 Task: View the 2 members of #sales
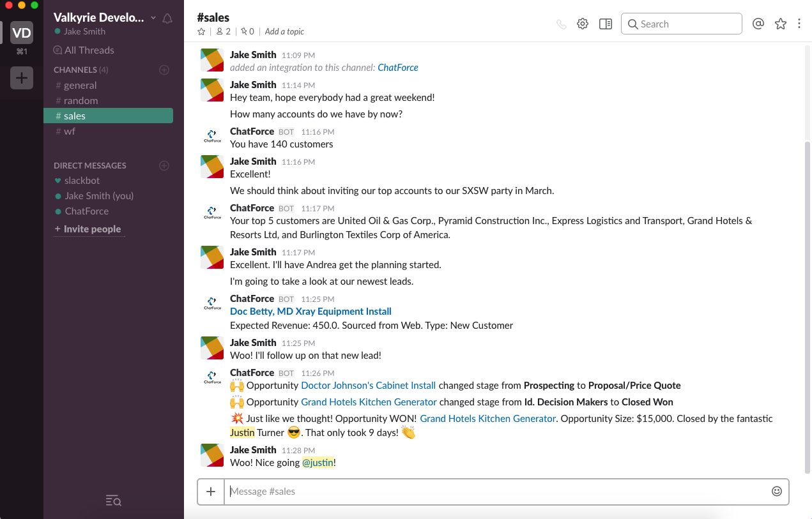pos(223,31)
